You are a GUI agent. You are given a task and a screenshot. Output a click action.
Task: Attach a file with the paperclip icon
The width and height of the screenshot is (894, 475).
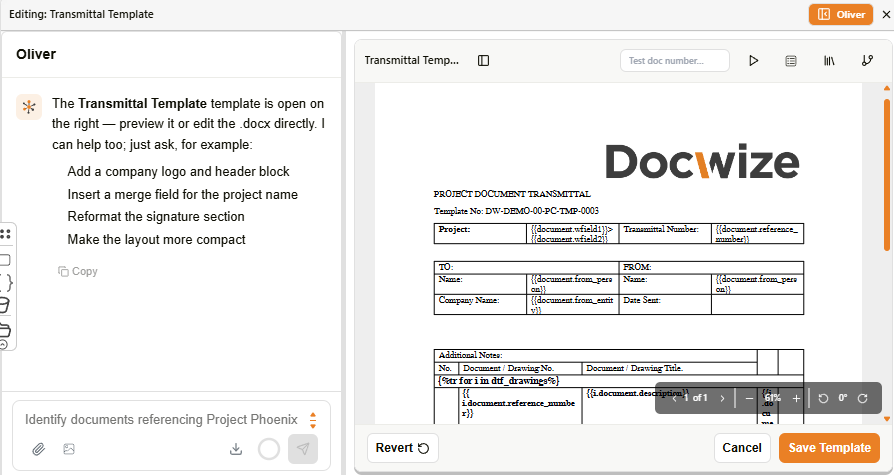point(38,449)
